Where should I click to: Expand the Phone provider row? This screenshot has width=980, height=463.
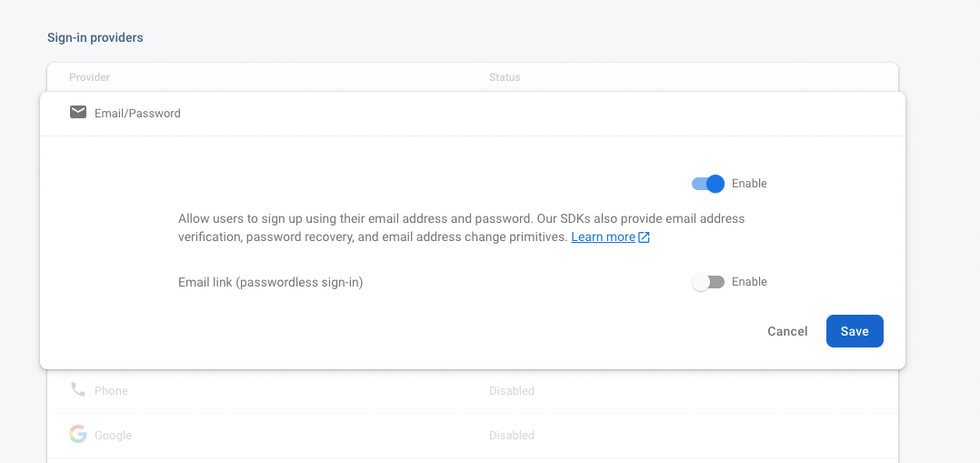(x=473, y=391)
